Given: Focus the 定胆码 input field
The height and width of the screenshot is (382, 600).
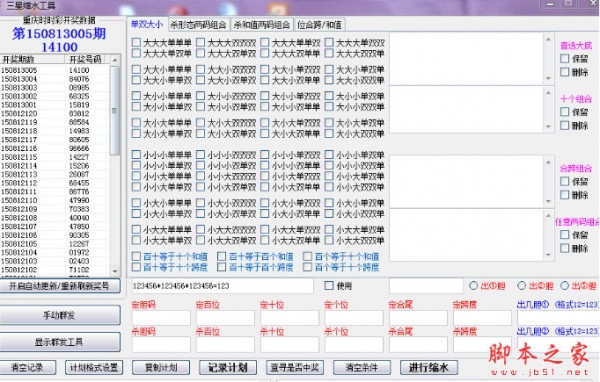Looking at the screenshot, I should 161,318.
